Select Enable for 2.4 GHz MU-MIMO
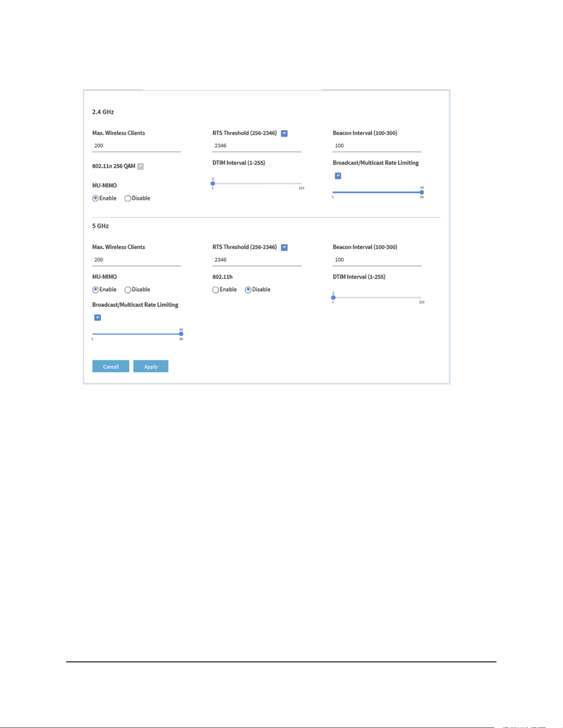563x728 pixels. [96, 198]
